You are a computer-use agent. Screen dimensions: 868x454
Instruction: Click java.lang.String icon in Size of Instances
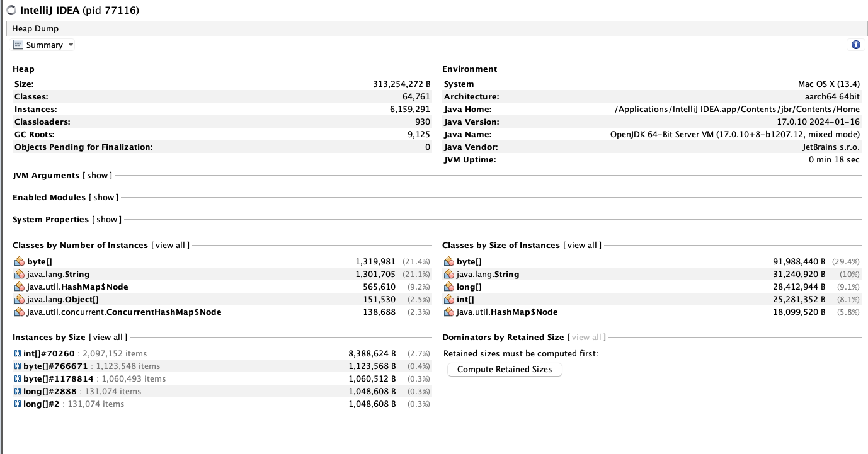(448, 274)
